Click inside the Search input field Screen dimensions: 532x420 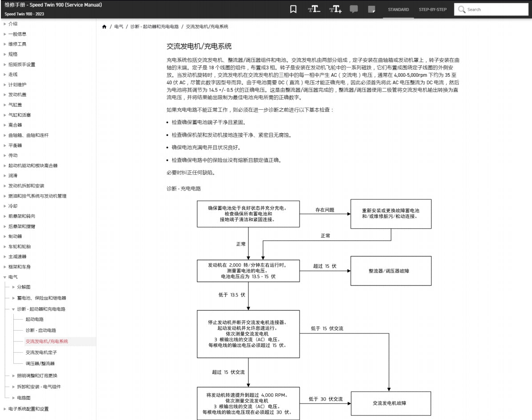click(493, 9)
